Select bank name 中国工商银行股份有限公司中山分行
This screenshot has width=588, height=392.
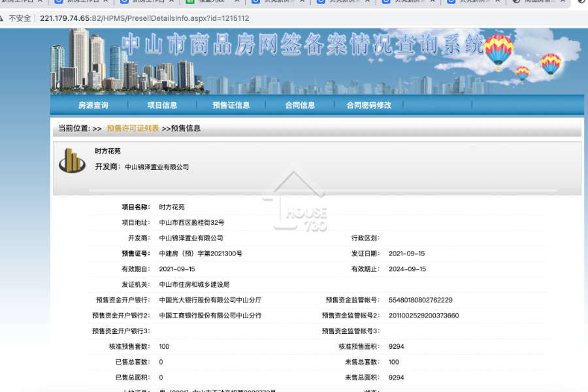[x=210, y=316]
